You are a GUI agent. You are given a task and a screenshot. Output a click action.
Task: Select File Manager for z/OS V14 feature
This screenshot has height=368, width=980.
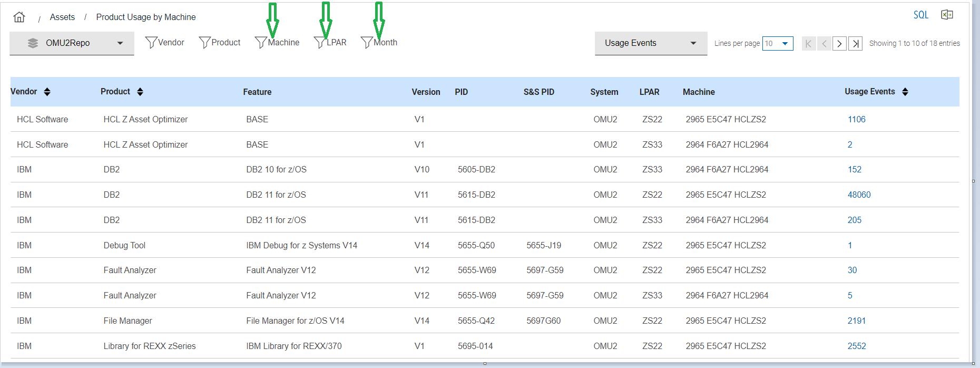(295, 321)
